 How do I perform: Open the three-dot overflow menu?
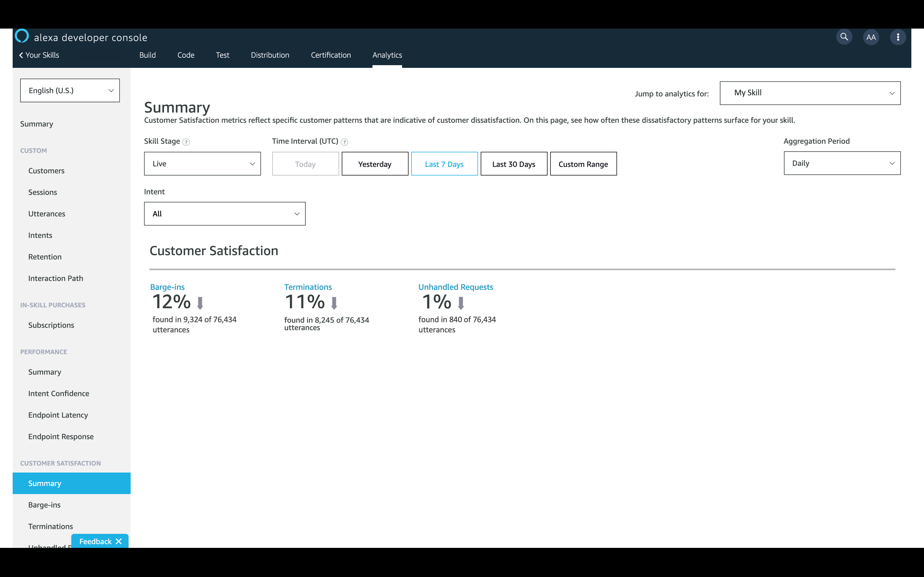click(898, 37)
